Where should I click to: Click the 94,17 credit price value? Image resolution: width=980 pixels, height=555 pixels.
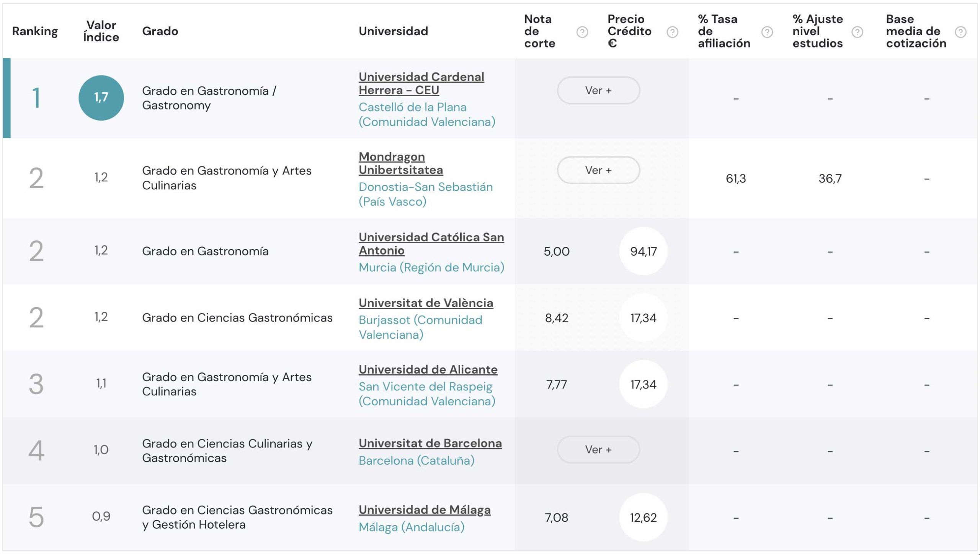[644, 251]
